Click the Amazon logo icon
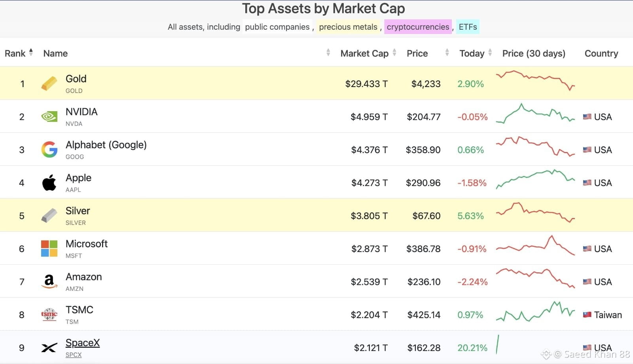633x364 pixels. [x=49, y=282]
